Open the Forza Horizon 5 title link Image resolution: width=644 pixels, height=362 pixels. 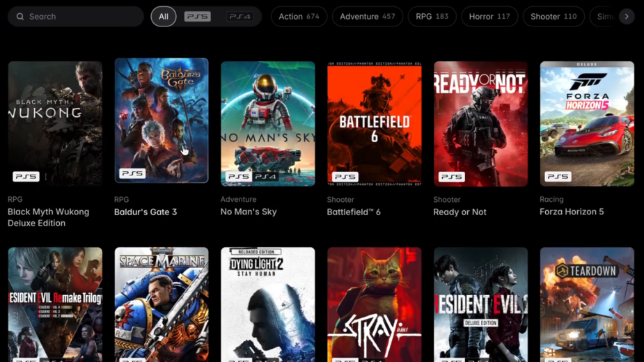572,212
